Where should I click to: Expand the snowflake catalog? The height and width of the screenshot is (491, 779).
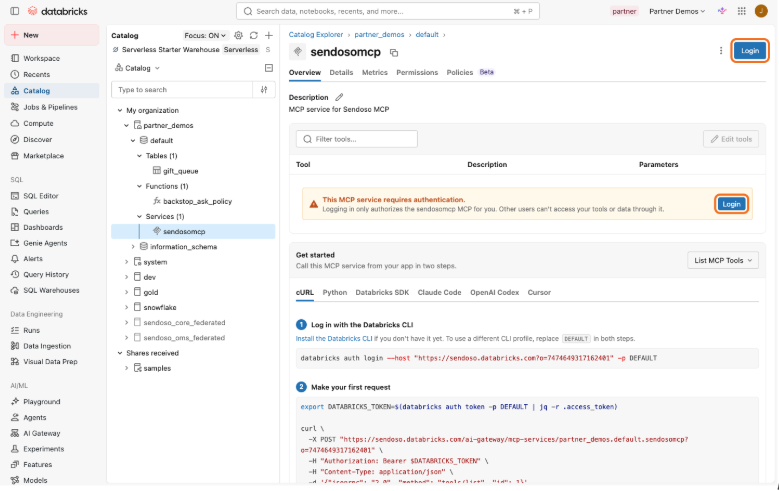click(126, 307)
